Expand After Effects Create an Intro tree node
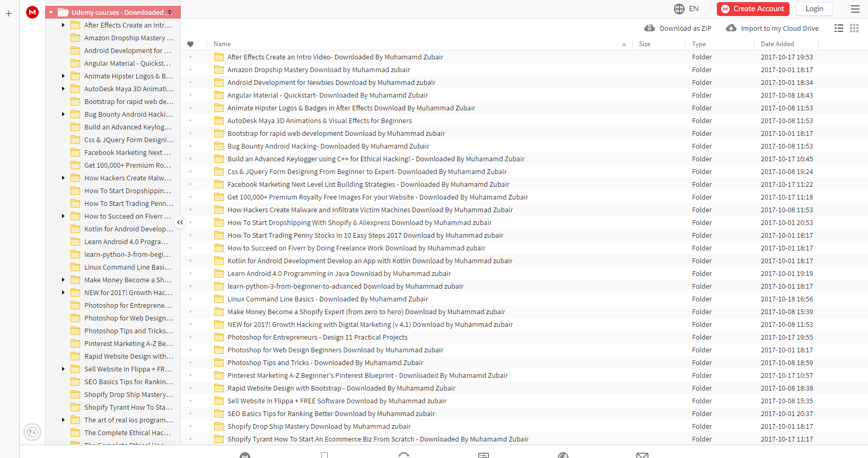The height and width of the screenshot is (458, 868). pyautogui.click(x=63, y=25)
